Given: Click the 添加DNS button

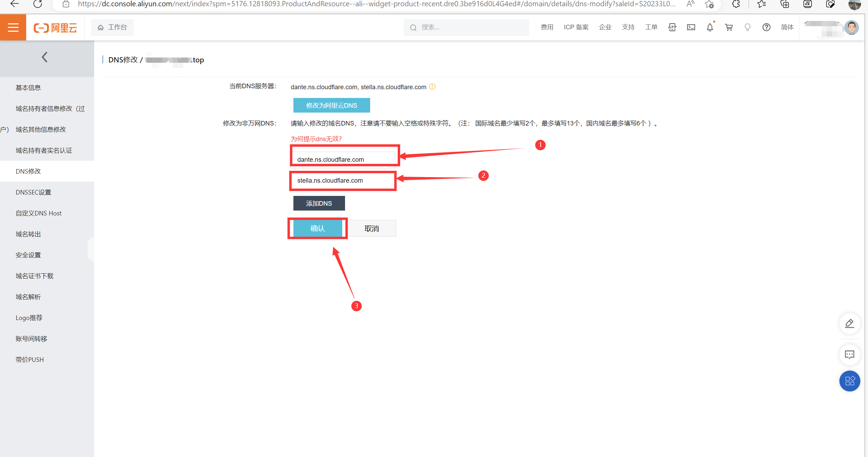Looking at the screenshot, I should (x=319, y=203).
